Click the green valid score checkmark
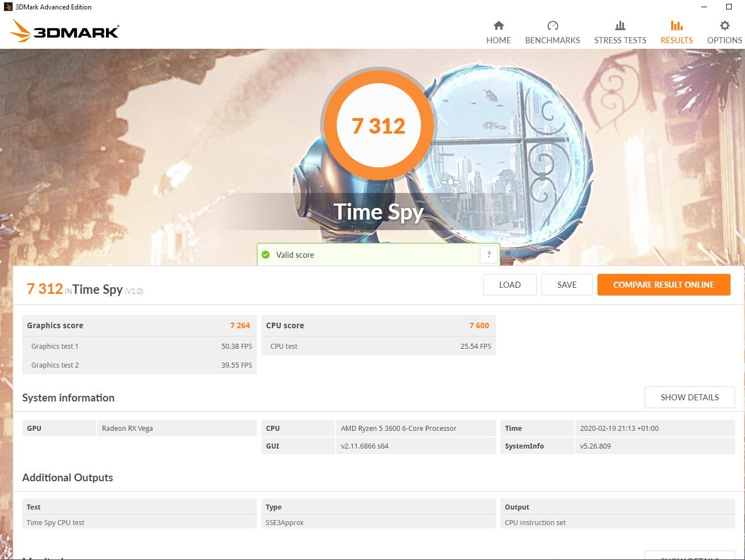This screenshot has height=560, width=745. tap(266, 254)
